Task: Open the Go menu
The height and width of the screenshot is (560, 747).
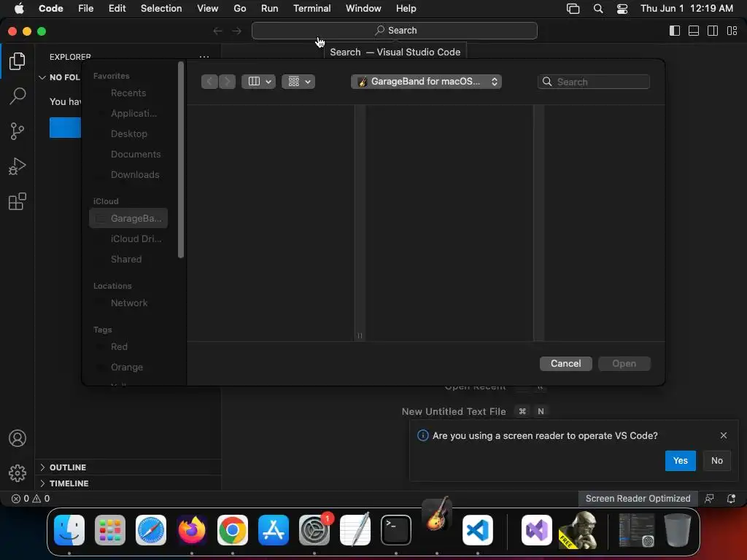Action: 239,8
